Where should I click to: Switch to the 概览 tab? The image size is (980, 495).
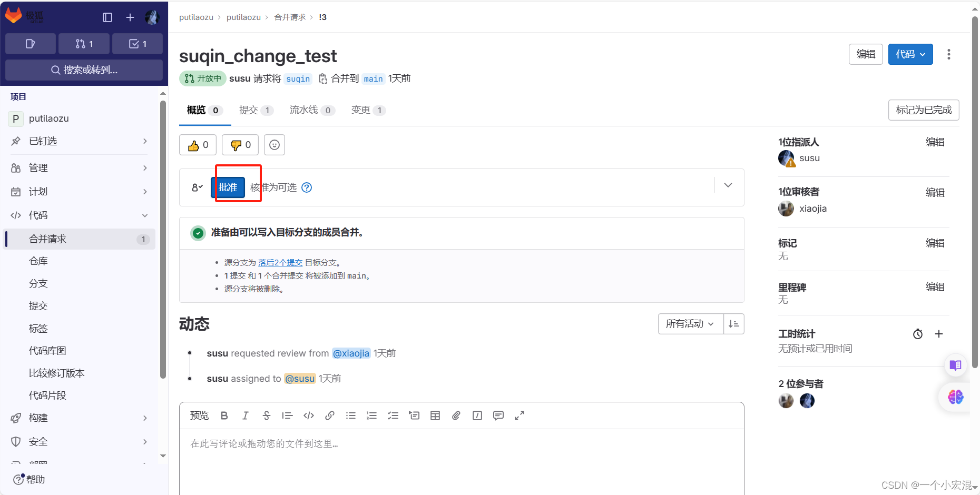pos(205,110)
